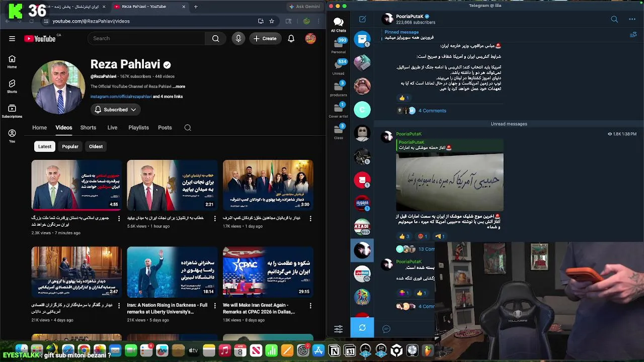Screen dimensions: 644x362
Task: Open the Cover artist folder in Telegram
Action: [x=339, y=110]
